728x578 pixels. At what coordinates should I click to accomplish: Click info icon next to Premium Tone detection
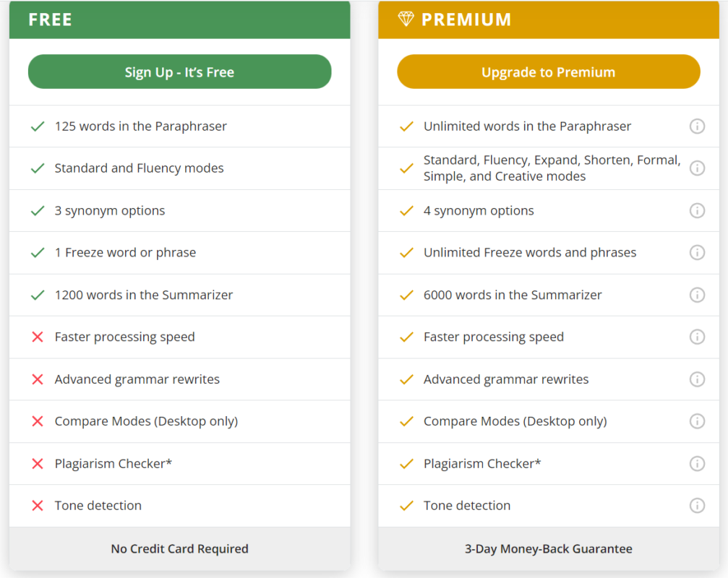pyautogui.click(x=697, y=506)
